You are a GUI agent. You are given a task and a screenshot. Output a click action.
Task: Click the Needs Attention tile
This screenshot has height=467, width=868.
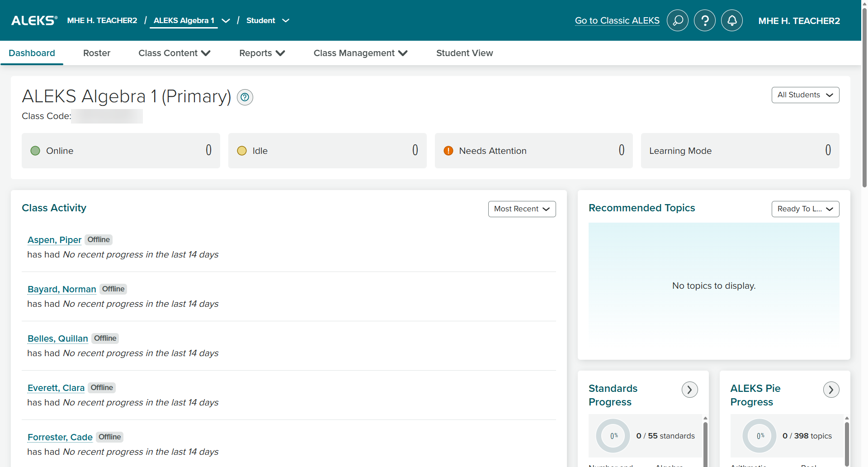[534, 151]
